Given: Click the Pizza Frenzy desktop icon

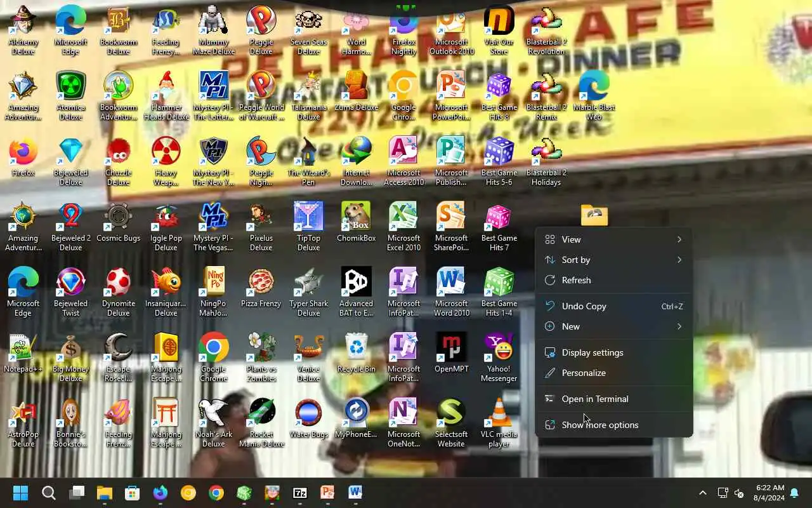Looking at the screenshot, I should pos(261,287).
